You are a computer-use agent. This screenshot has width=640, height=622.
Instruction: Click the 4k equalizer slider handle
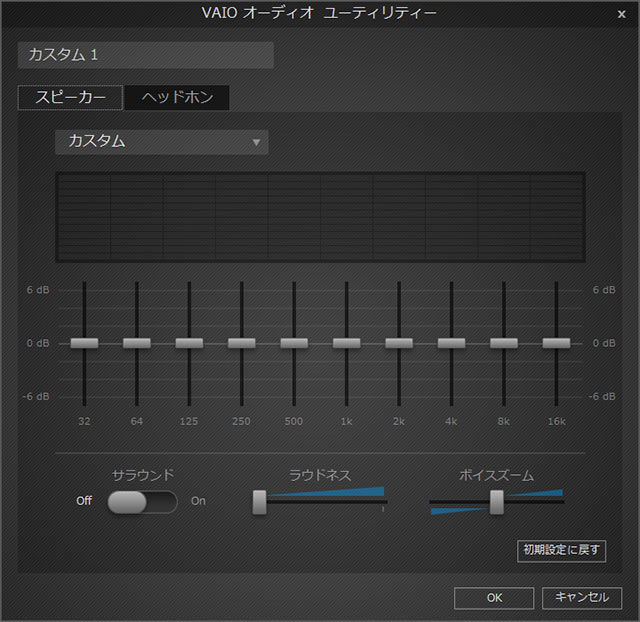point(451,343)
